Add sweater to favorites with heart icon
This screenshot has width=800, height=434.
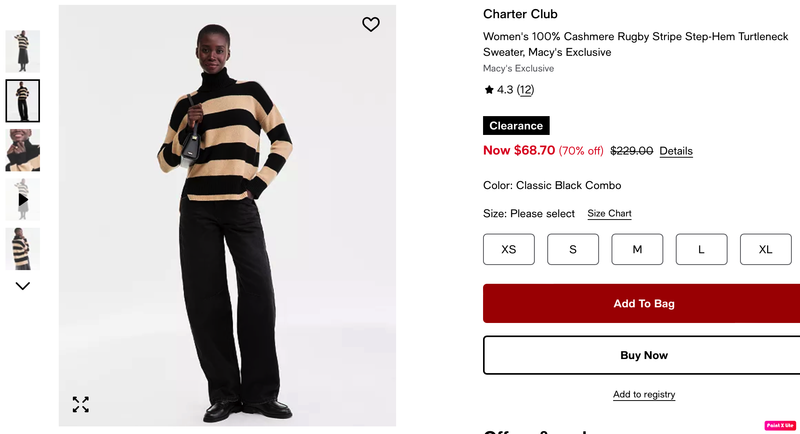coord(371,24)
